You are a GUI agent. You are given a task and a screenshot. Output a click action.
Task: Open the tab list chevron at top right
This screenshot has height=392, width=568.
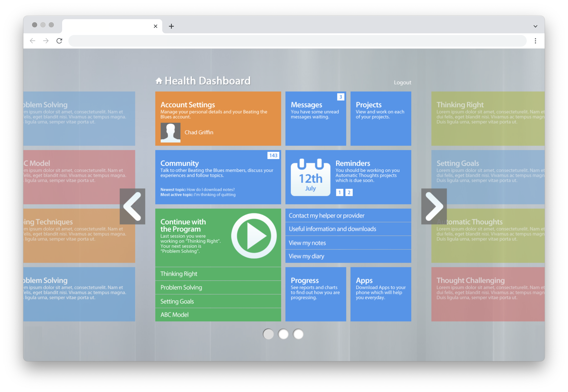535,26
